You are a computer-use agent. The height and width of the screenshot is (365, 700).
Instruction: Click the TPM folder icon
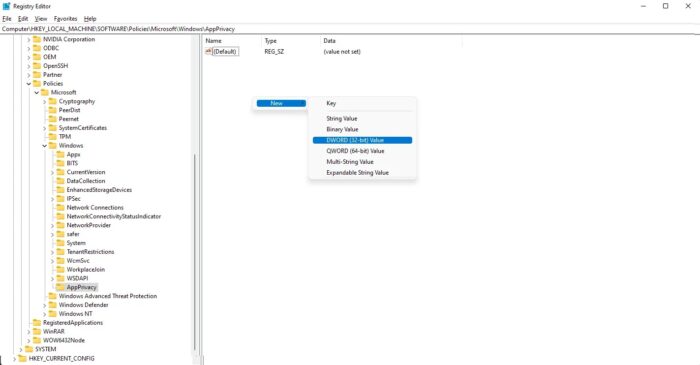point(53,137)
